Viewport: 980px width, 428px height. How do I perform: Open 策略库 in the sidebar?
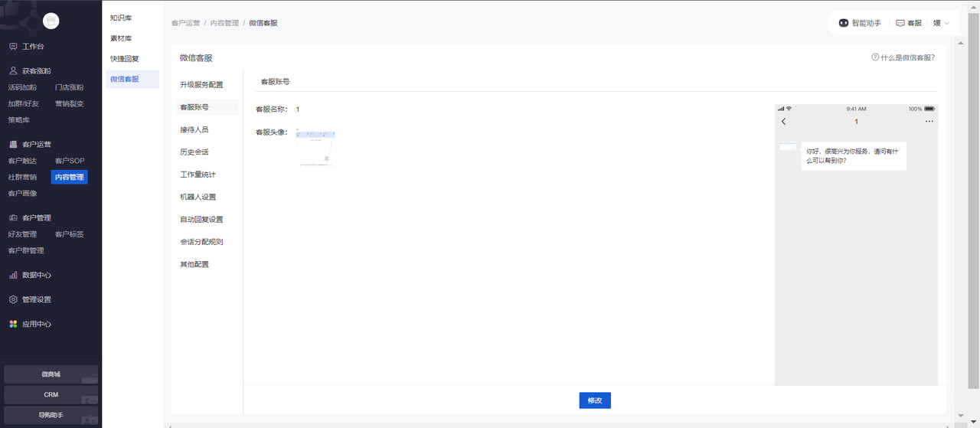pos(19,120)
